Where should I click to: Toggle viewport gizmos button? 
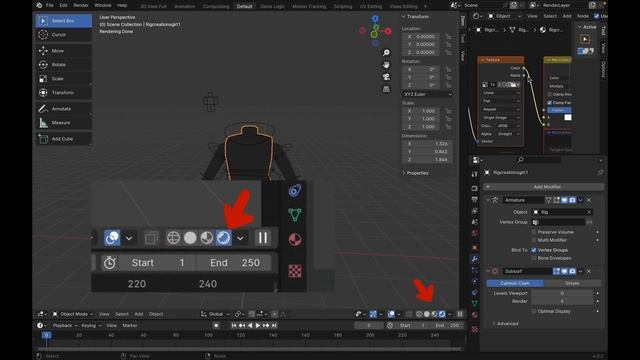pos(373,314)
